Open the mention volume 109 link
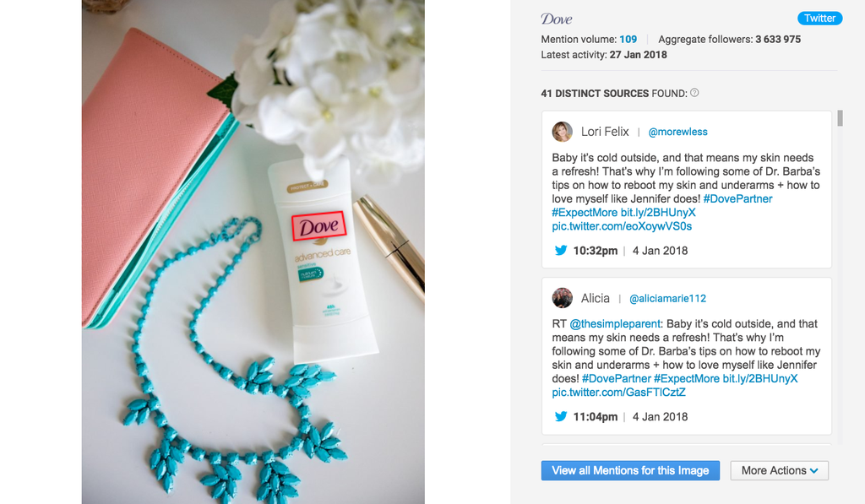Screen dimensions: 865x504 pos(628,39)
